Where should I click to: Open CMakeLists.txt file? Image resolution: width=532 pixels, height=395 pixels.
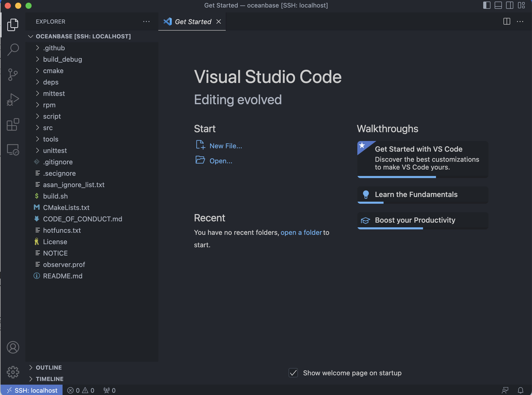pyautogui.click(x=92, y=207)
